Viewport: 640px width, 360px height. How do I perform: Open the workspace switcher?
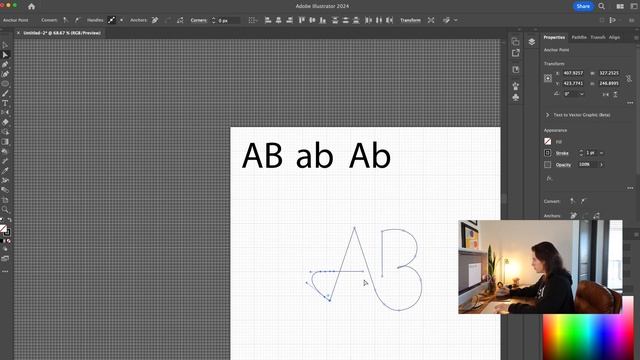[x=634, y=6]
